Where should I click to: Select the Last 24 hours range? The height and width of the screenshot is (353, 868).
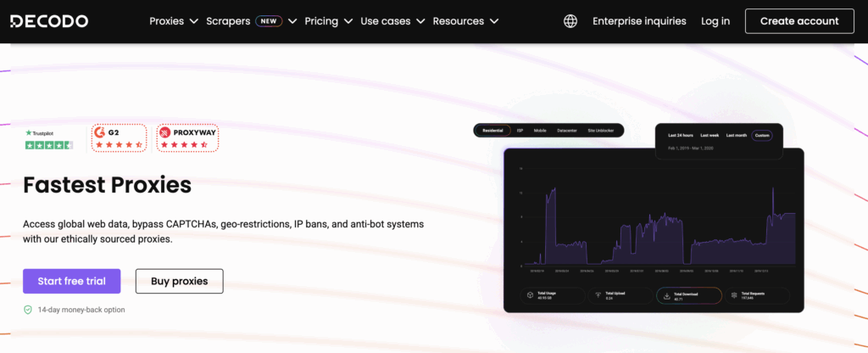point(681,135)
